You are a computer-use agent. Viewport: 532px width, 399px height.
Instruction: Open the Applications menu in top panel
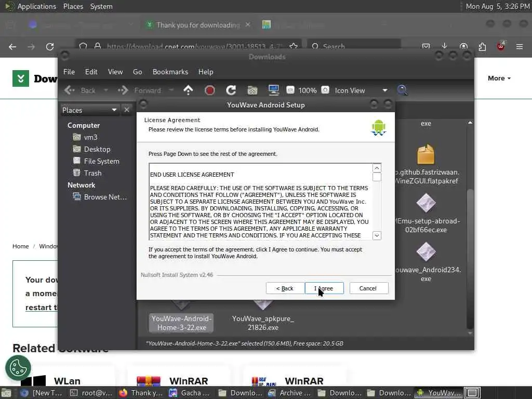(x=37, y=6)
